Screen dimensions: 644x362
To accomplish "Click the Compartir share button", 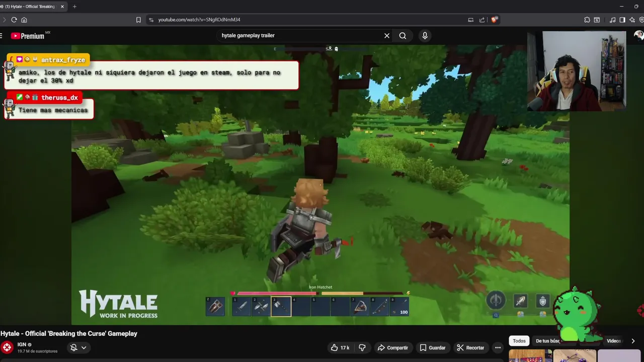I will (393, 347).
